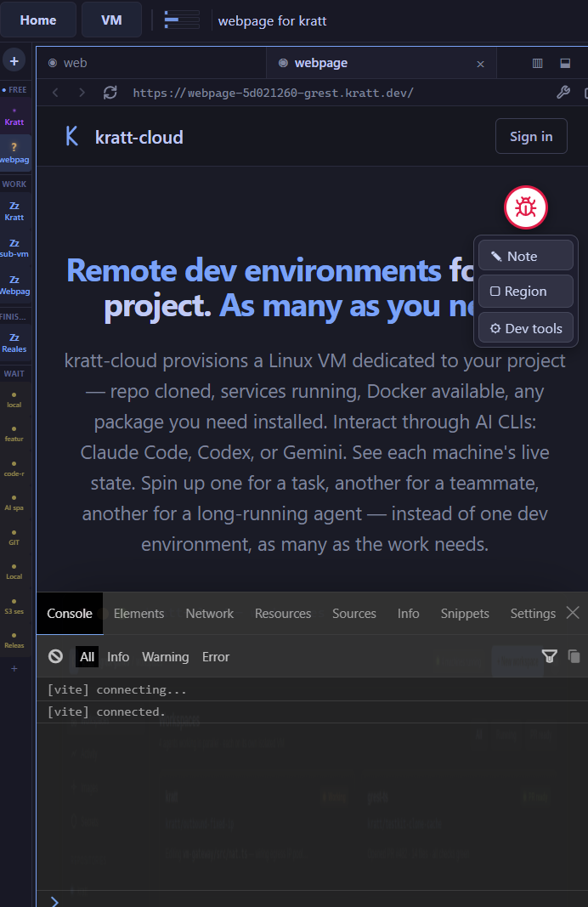This screenshot has width=588, height=907.
Task: Click the bottom panel layout icon
Action: coord(565,63)
